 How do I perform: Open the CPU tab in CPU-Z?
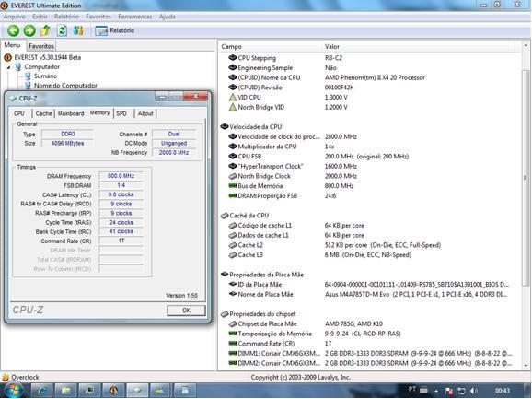point(19,113)
